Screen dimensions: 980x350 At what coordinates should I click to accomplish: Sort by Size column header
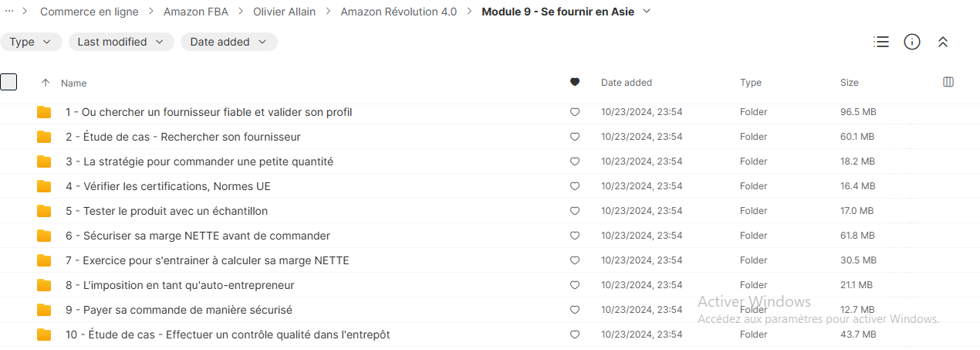(849, 83)
